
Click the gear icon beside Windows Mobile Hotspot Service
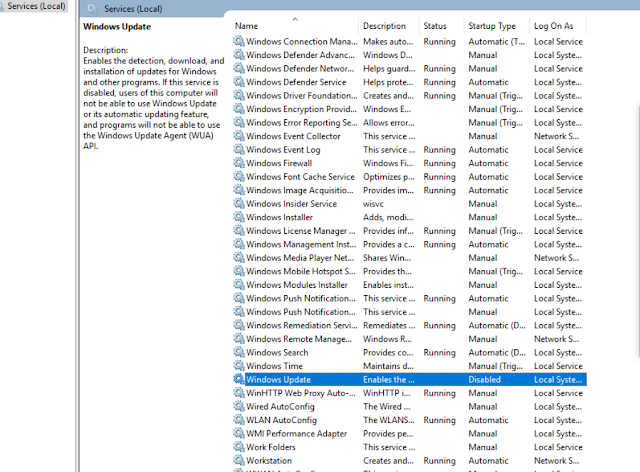pyautogui.click(x=239, y=271)
